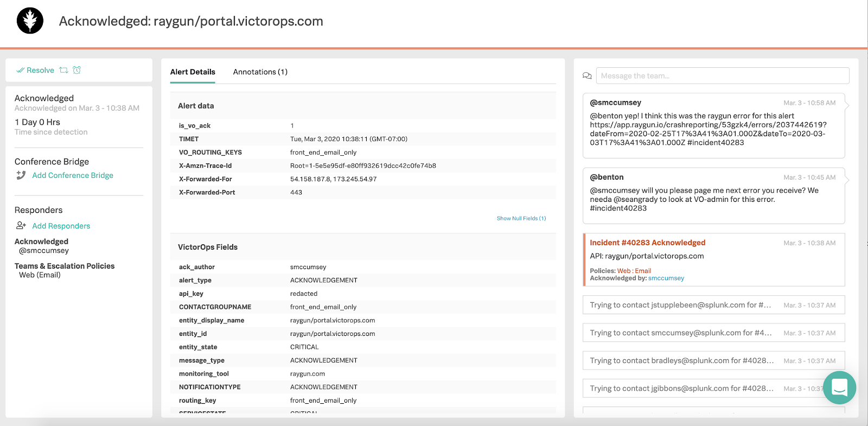Screen dimensions: 868x426
Task: Click the entity_state value CRITICAL
Action: point(304,347)
